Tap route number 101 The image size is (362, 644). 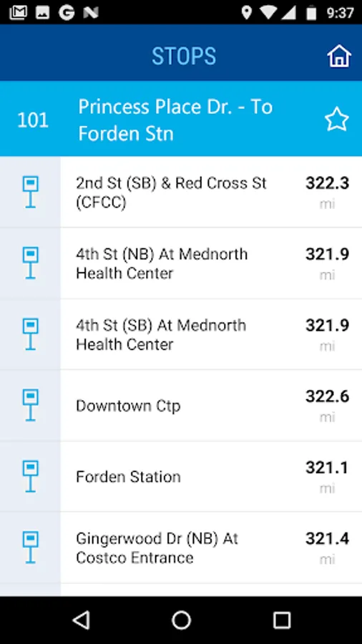point(33,120)
